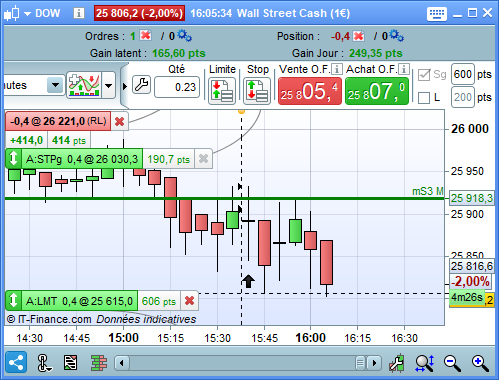Place a Stop order with the stop icon

257,91
